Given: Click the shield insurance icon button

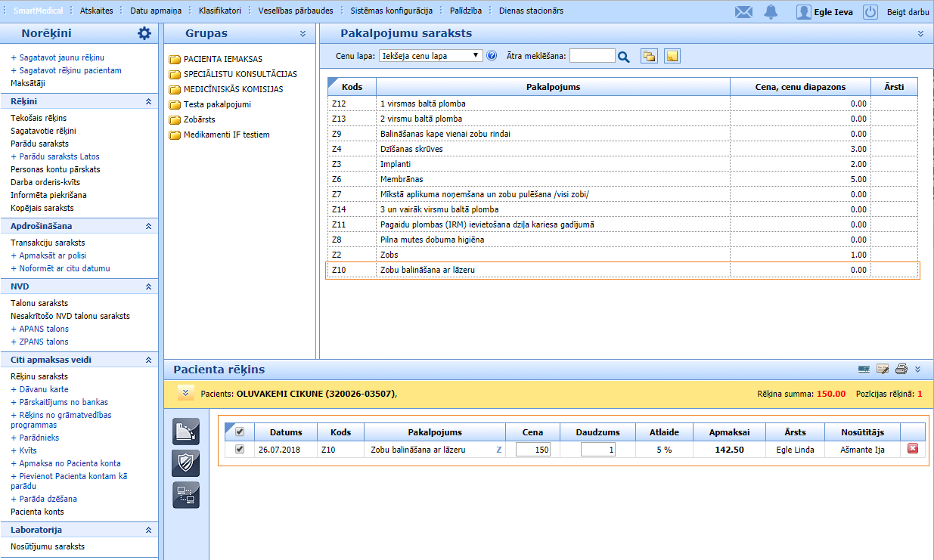Looking at the screenshot, I should (186, 463).
